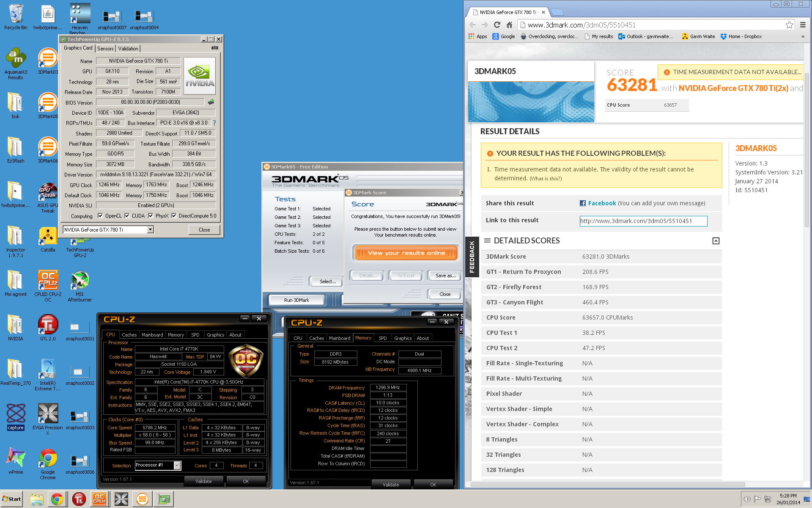
Task: Launch the 3DMark03 desktop shortcut
Action: [x=48, y=62]
